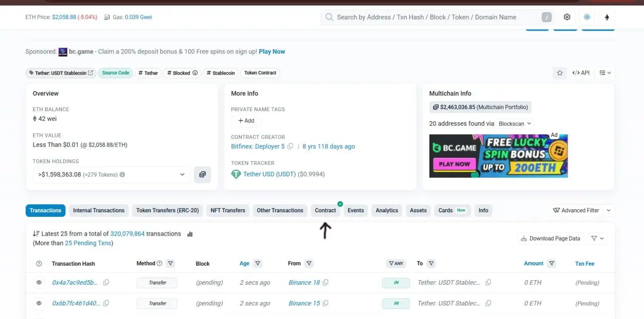Add a private name tag
This screenshot has width=644, height=319.
(247, 121)
